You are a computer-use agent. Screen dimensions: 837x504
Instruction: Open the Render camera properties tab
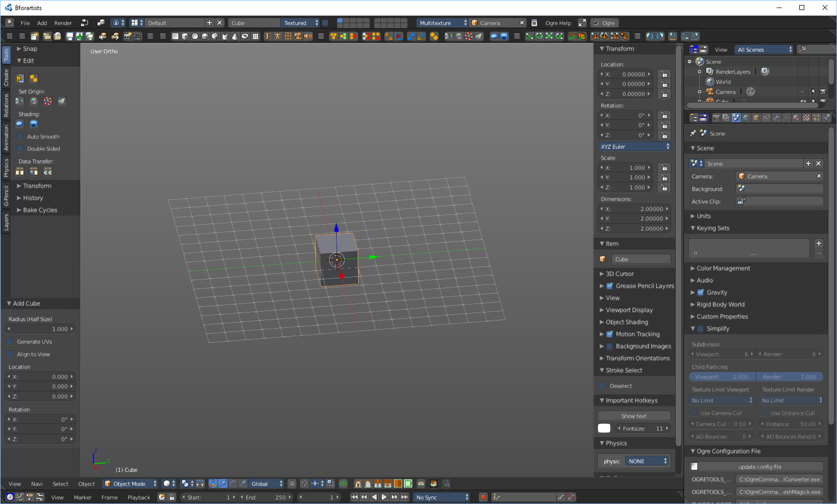(x=716, y=118)
